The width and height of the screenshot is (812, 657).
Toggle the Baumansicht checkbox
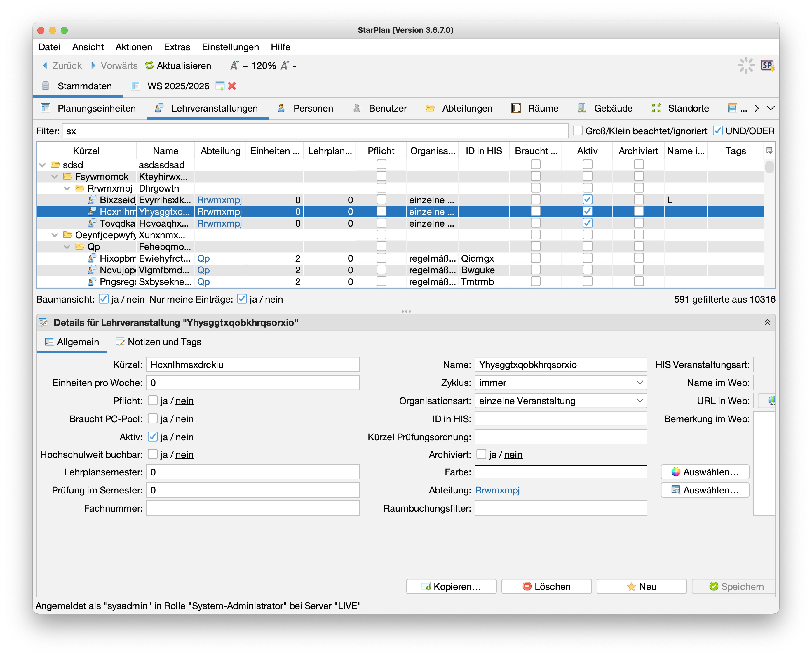[x=103, y=299]
